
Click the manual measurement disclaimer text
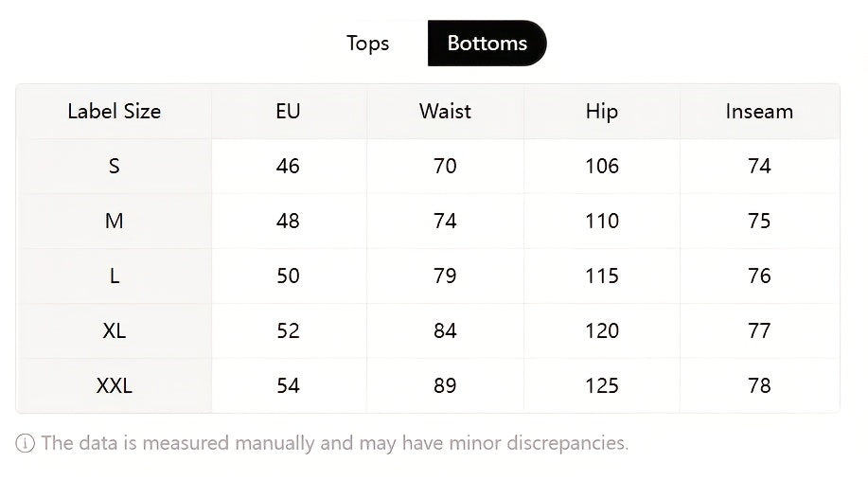tap(334, 443)
